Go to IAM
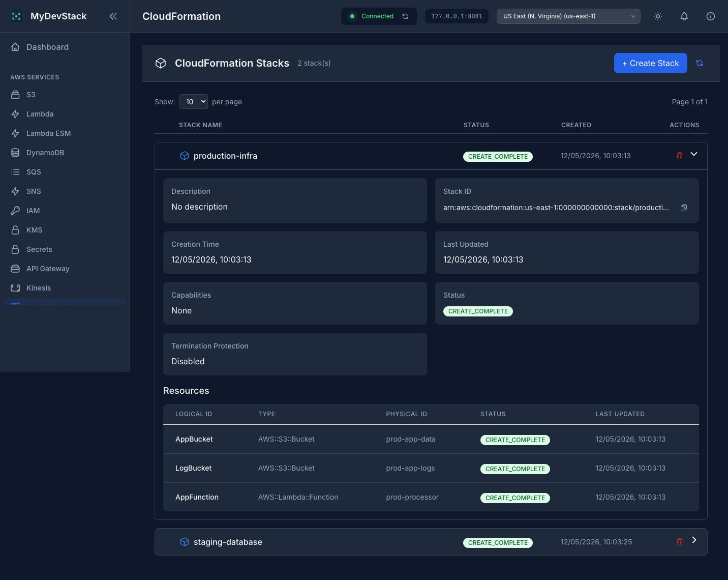Screen dimensions: 728x580 (x=65, y=211)
